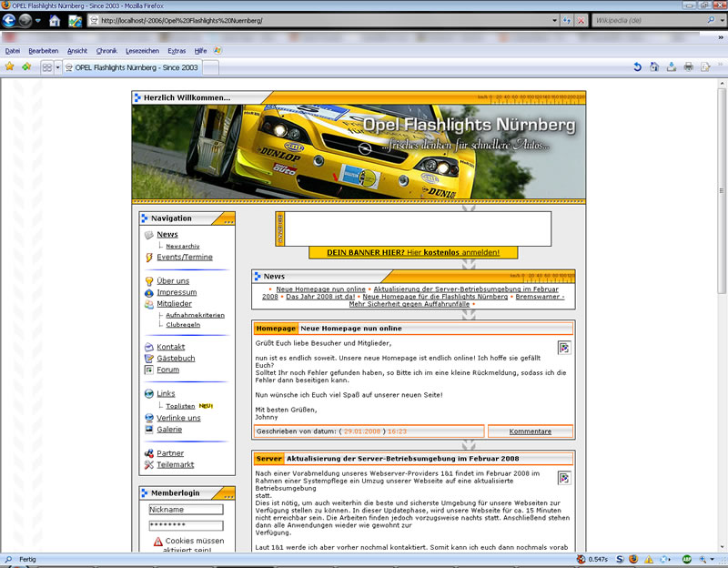
Task: Reload page with the blue arrows button
Action: point(566,20)
